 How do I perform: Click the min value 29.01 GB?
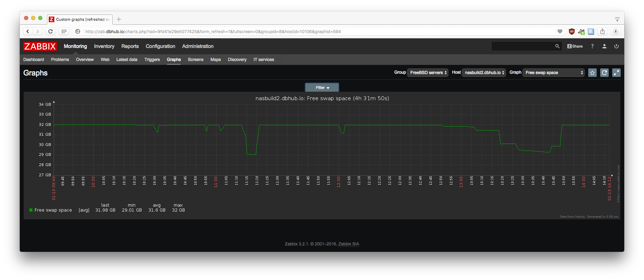click(132, 210)
